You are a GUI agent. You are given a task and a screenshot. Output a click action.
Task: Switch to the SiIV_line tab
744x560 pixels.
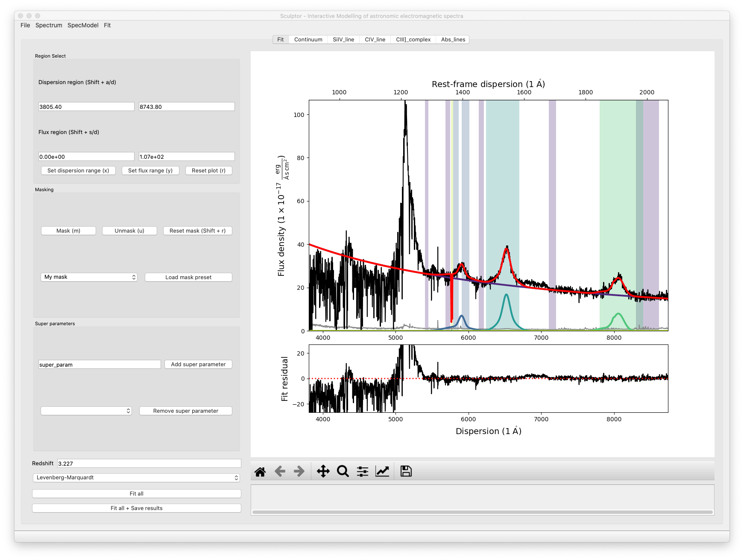point(343,40)
